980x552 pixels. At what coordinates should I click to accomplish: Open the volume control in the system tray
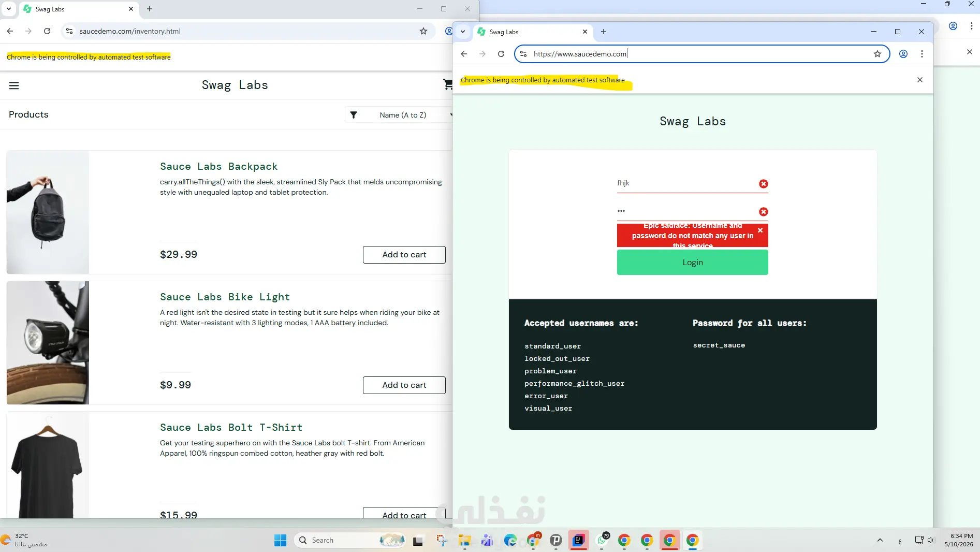coord(931,540)
